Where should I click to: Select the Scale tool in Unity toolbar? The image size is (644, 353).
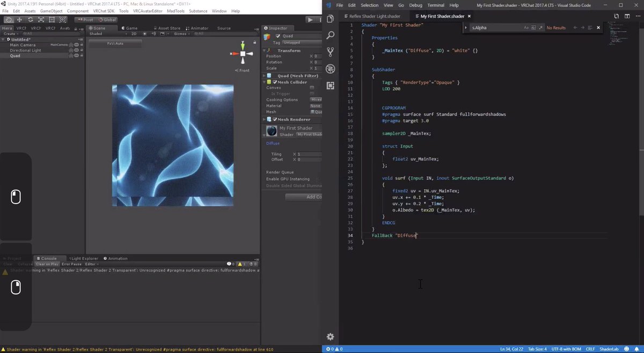(41, 20)
